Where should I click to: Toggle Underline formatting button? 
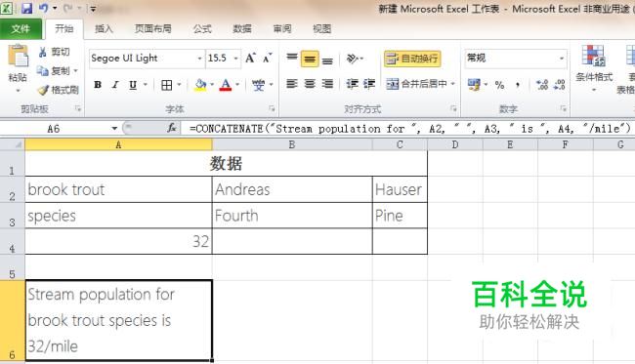[x=133, y=85]
